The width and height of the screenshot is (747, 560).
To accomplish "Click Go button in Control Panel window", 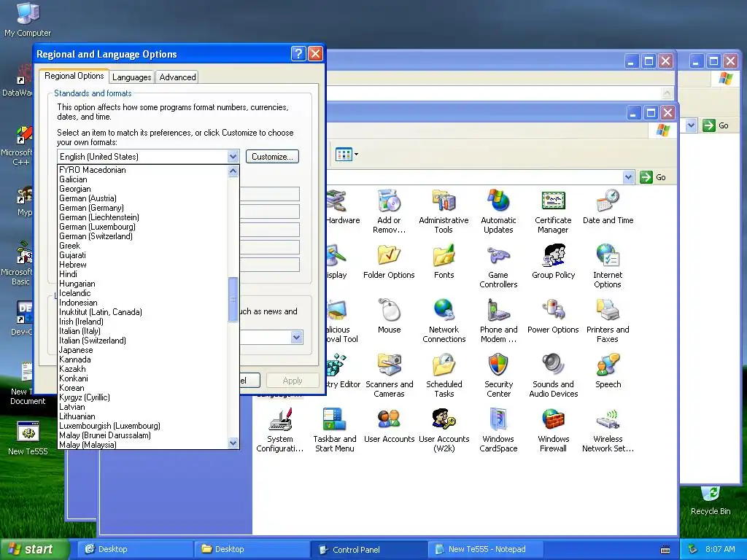I will tap(653, 177).
